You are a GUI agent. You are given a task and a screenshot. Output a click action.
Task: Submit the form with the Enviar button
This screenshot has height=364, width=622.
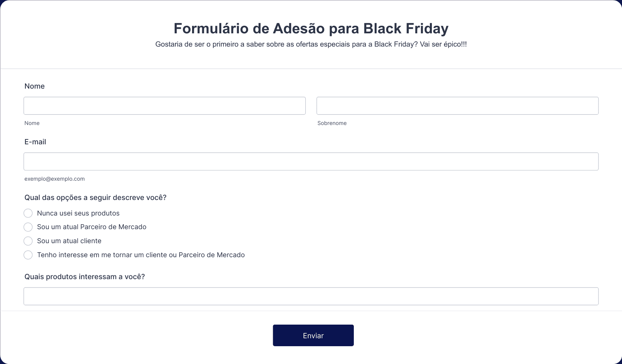313,335
